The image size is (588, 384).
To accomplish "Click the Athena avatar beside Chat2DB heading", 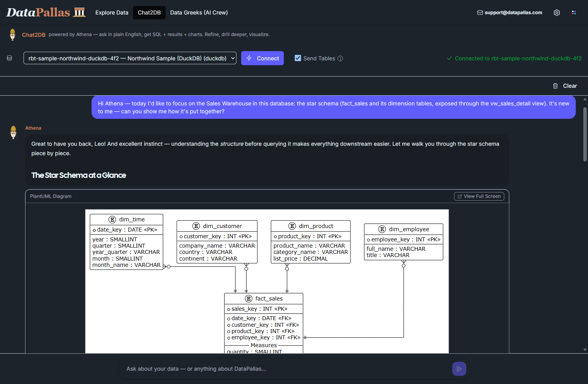I will click(13, 34).
